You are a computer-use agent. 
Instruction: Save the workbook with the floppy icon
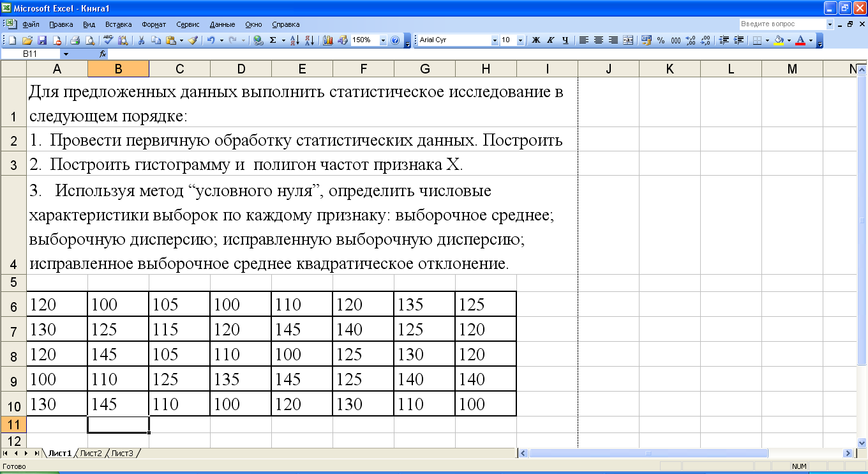coord(42,40)
